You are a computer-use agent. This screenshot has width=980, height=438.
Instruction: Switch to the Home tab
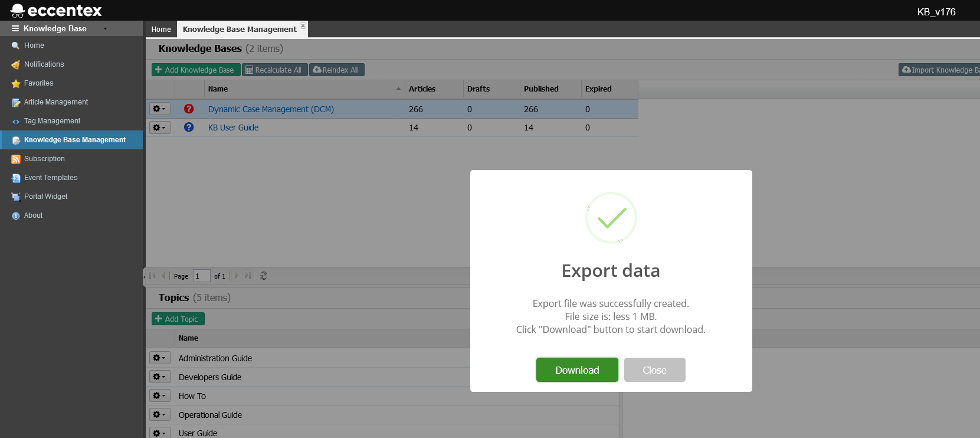tap(161, 30)
